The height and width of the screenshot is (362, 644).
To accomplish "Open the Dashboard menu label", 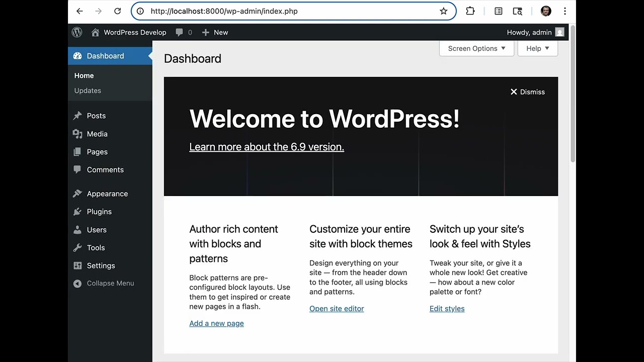I will 105,56.
